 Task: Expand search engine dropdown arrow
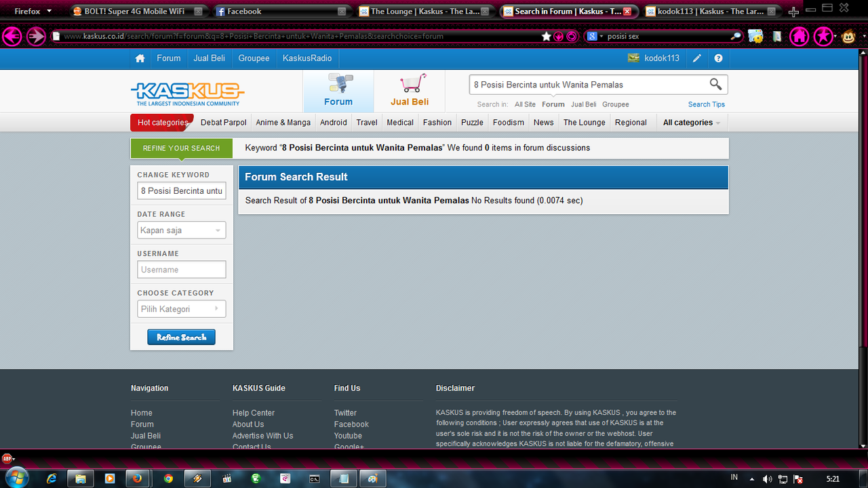click(x=601, y=37)
